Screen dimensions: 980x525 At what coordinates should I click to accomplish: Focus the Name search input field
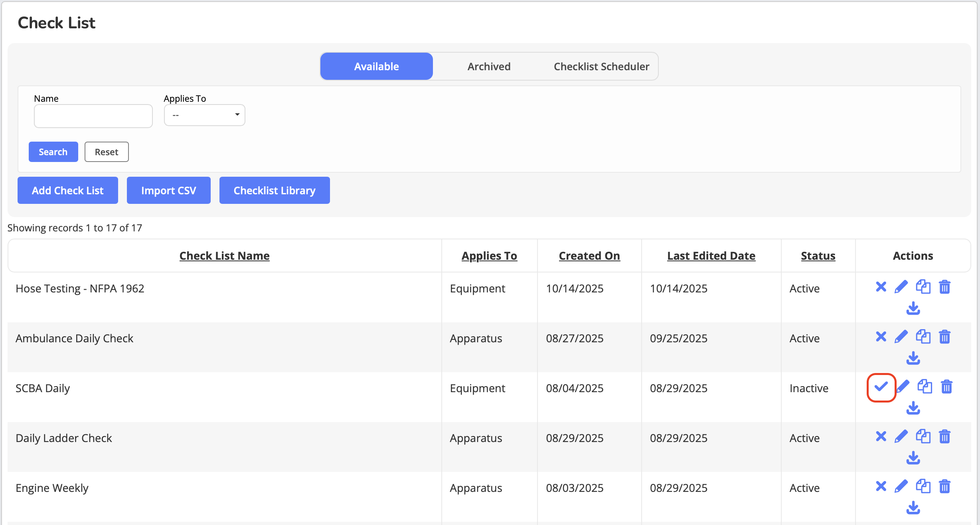93,116
